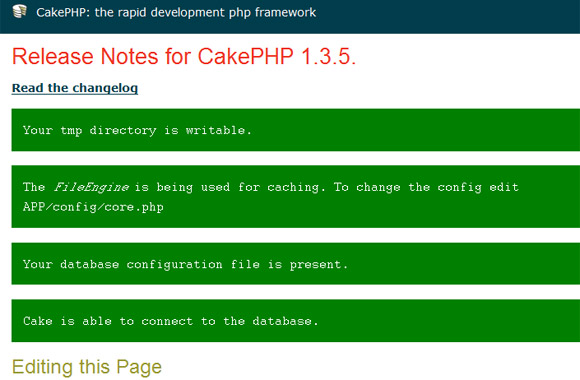The image size is (580, 380).
Task: Click the CakePHP cake logo icon
Action: click(19, 11)
